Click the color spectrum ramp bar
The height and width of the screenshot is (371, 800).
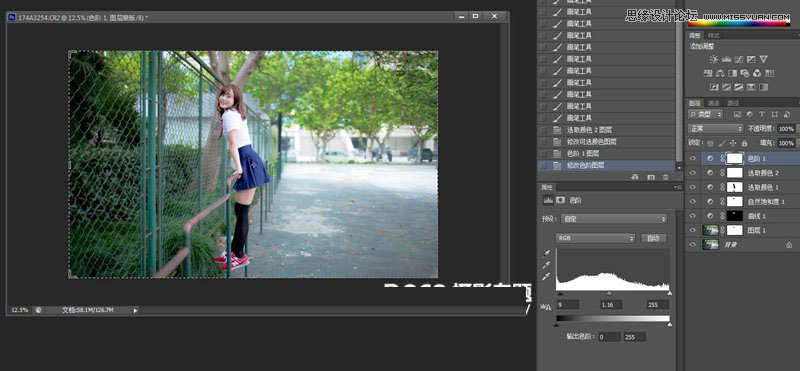(738, 23)
